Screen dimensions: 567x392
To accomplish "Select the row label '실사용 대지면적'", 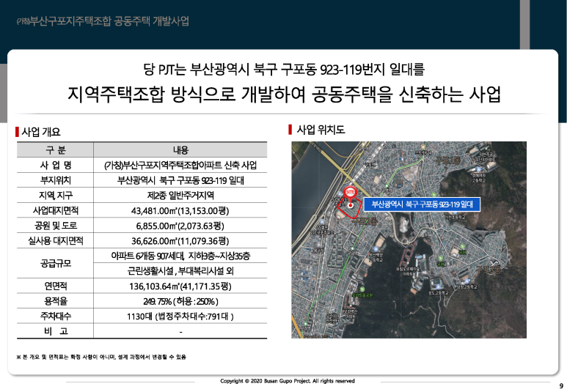I will (x=55, y=240).
